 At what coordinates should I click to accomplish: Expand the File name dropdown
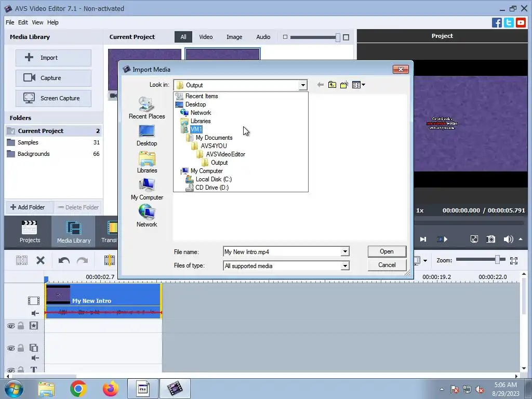point(345,252)
